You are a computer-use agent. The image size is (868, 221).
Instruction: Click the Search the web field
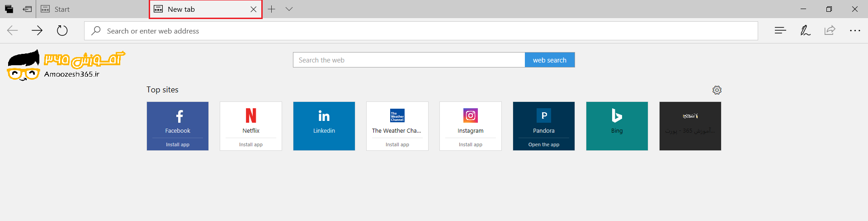409,60
